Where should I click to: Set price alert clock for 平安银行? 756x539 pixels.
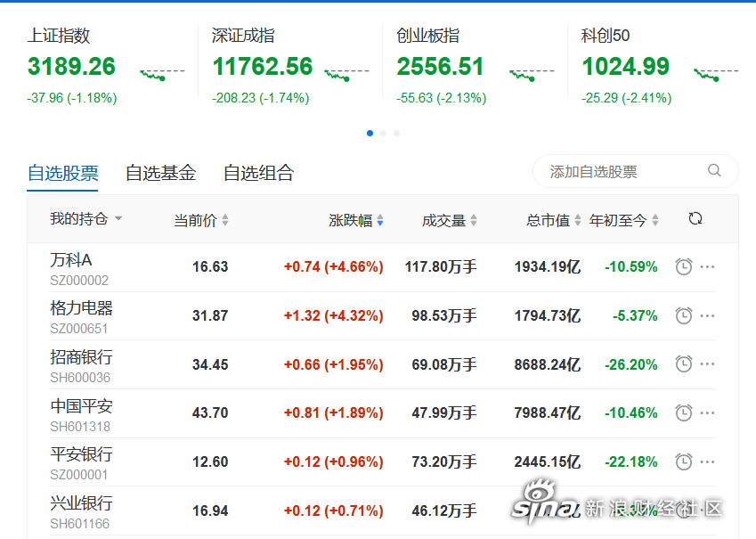tap(683, 461)
